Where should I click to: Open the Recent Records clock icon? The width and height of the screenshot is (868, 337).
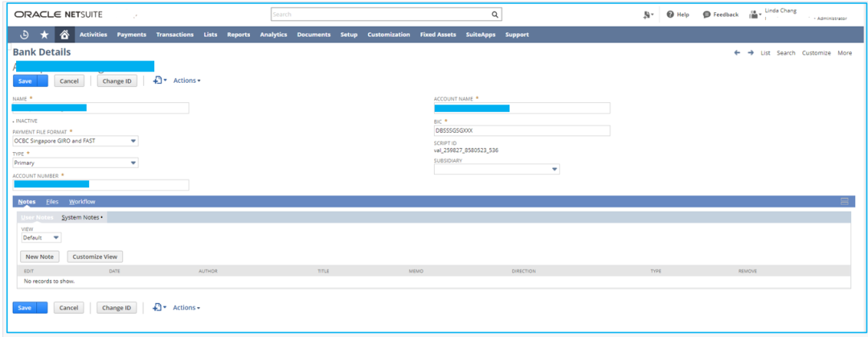click(x=24, y=35)
